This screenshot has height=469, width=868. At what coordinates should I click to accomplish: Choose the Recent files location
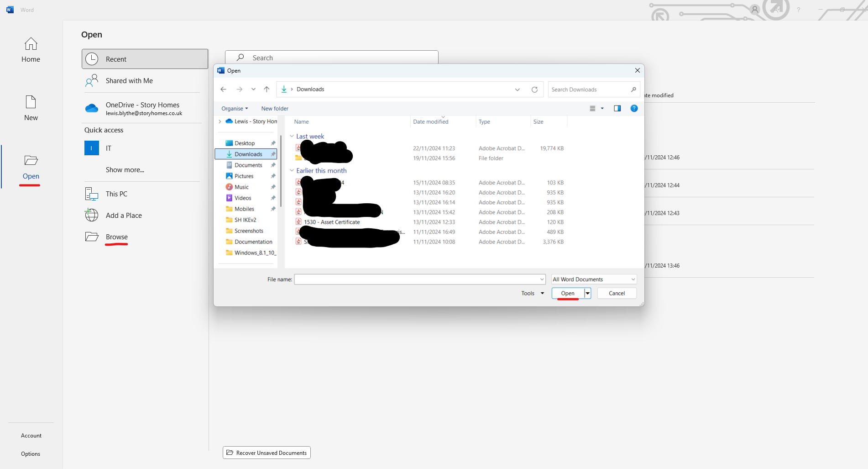pos(145,59)
